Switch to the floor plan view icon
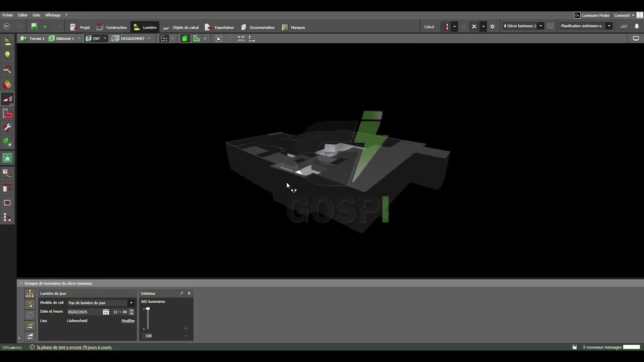644x362 pixels. (196, 39)
